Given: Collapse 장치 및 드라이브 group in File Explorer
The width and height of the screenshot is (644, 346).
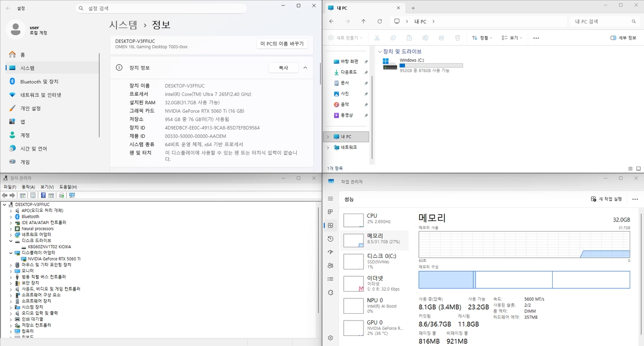Looking at the screenshot, I should [380, 52].
